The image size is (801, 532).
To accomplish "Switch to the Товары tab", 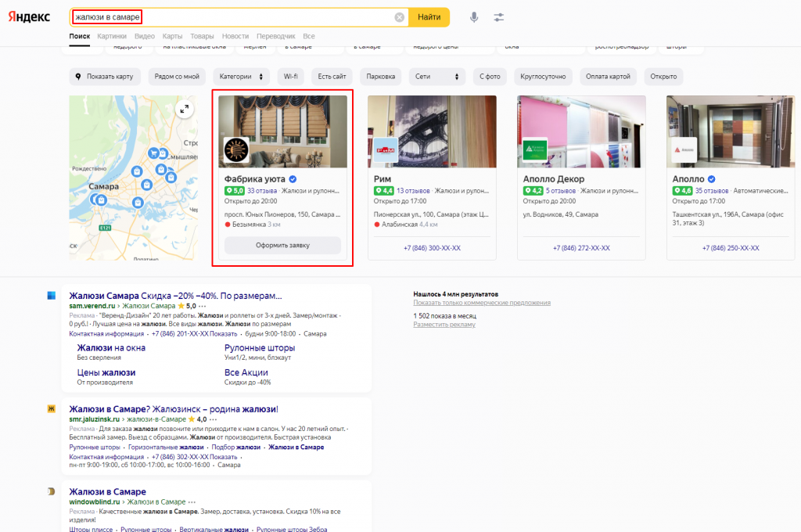I will [x=202, y=36].
